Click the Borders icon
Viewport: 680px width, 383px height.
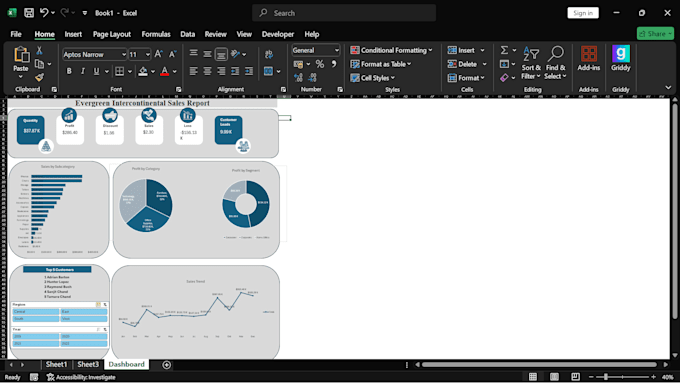pyautogui.click(x=119, y=71)
